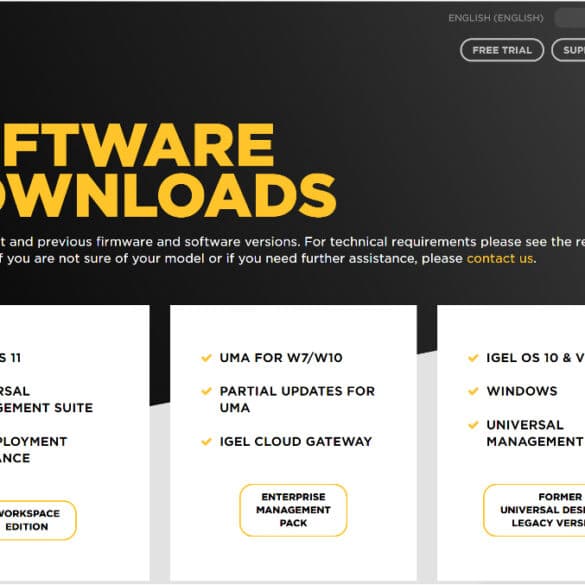The image size is (585, 585).
Task: Follow the 'contact us' link
Action: tap(500, 258)
